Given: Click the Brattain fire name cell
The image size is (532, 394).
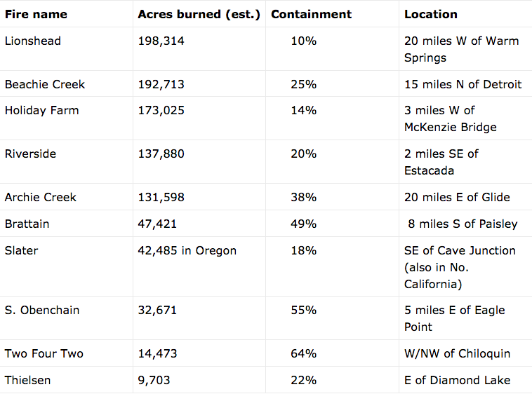Looking at the screenshot, I should [27, 224].
